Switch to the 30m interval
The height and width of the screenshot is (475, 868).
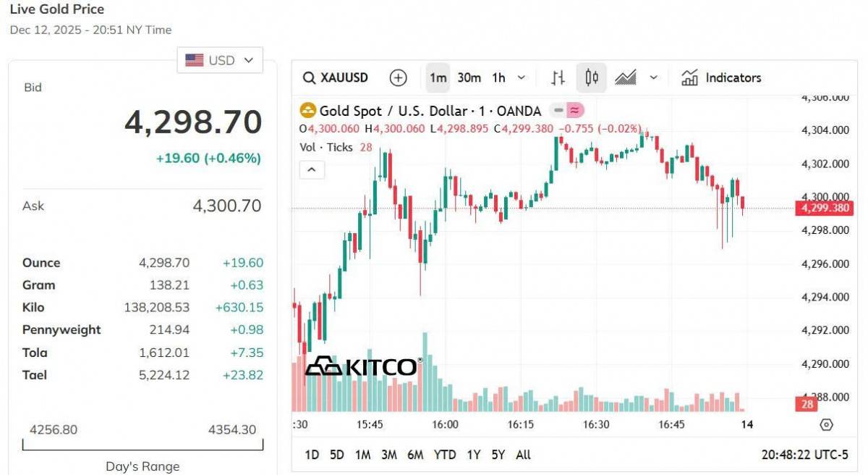(x=469, y=77)
